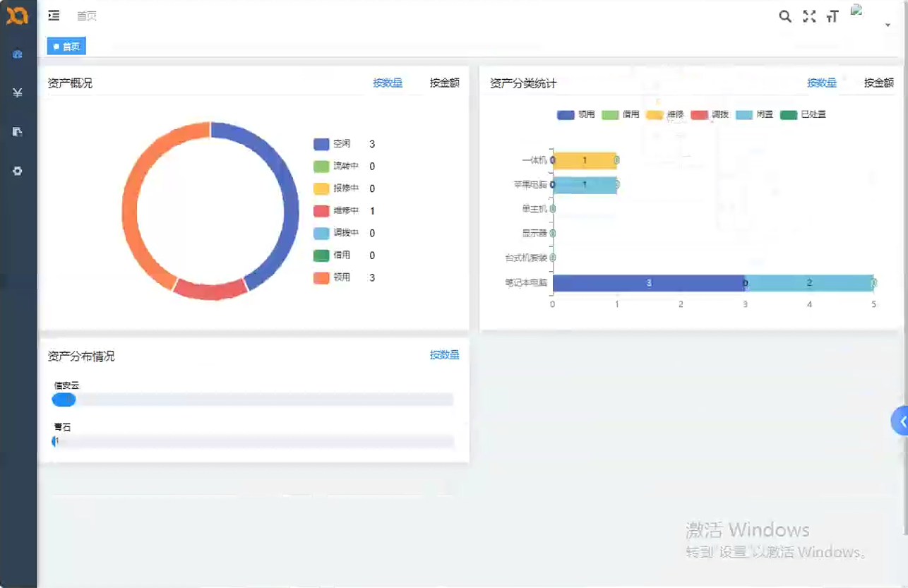This screenshot has width=908, height=588.
Task: Open the dashboard icon in the sidebar
Action: click(x=18, y=54)
